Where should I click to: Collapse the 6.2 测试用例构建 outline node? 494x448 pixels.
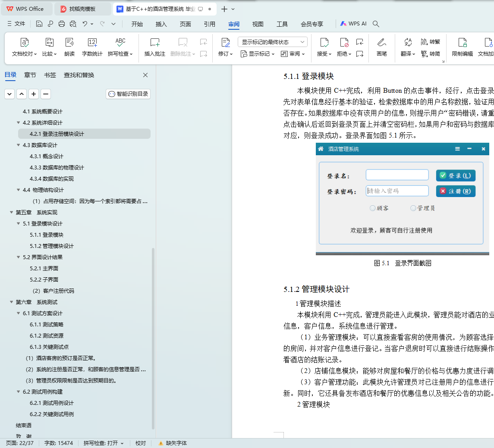coord(18,392)
